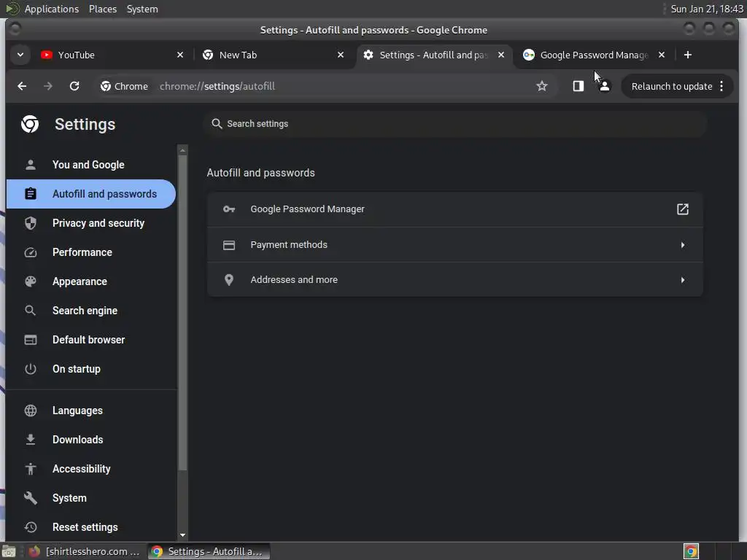Click the sidebar scrollbar down arrow
The width and height of the screenshot is (747, 560).
(182, 535)
